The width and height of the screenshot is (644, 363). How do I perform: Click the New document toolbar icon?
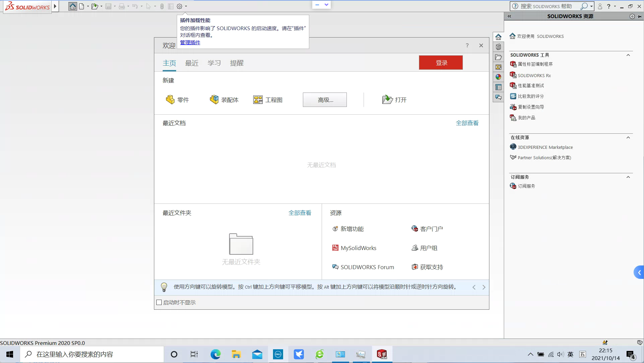click(82, 6)
